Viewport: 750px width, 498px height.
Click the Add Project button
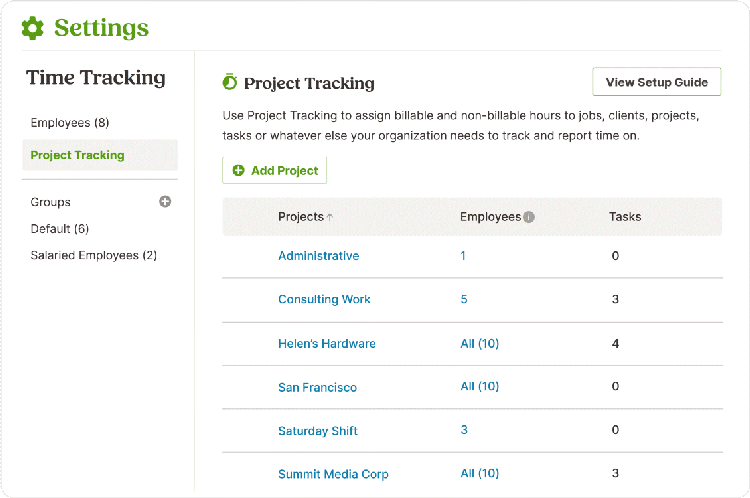tap(275, 170)
